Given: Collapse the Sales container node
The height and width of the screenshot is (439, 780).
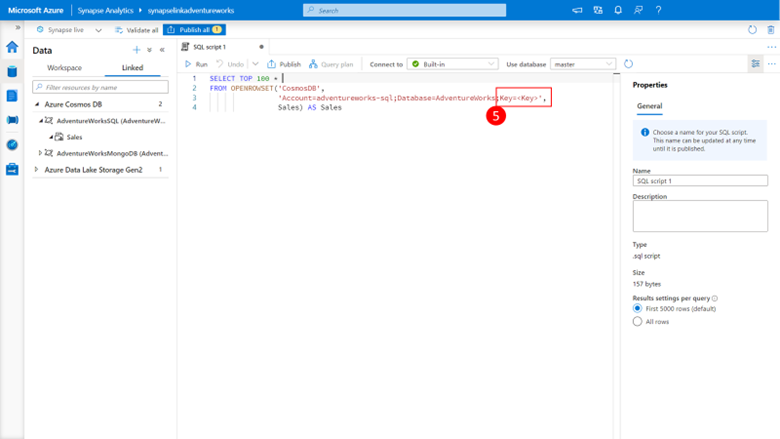Looking at the screenshot, I should point(51,137).
